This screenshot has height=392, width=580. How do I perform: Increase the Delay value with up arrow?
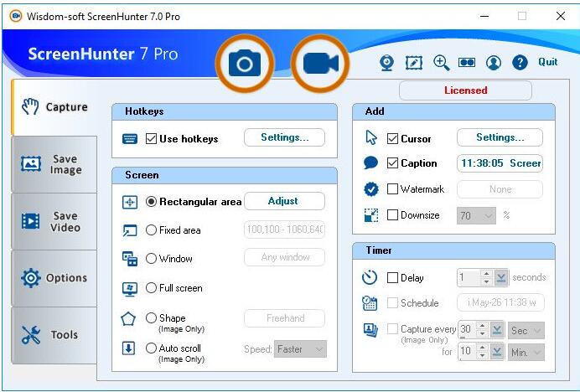pyautogui.click(x=486, y=274)
